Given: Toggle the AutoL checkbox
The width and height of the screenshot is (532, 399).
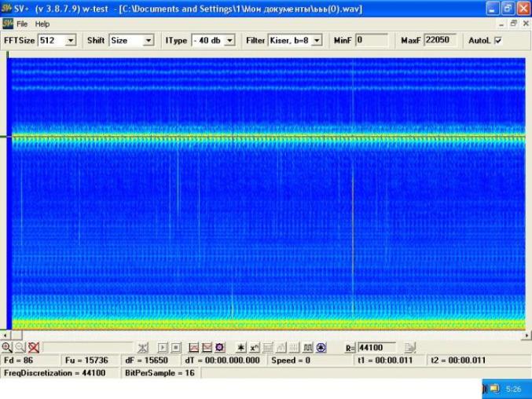Looking at the screenshot, I should point(498,40).
